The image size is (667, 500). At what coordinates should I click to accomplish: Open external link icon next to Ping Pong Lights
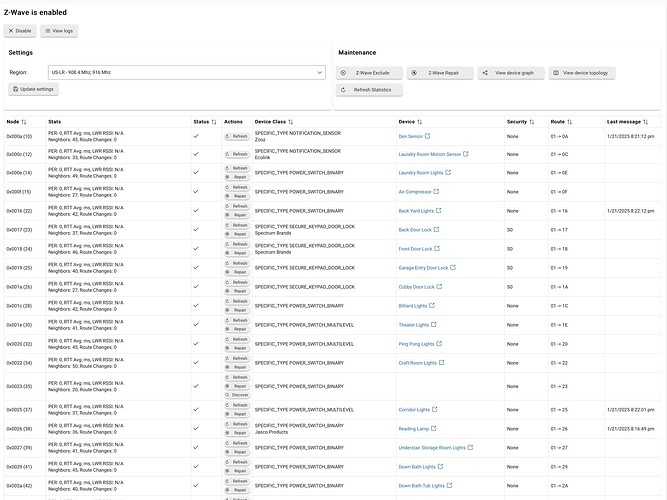pyautogui.click(x=439, y=344)
